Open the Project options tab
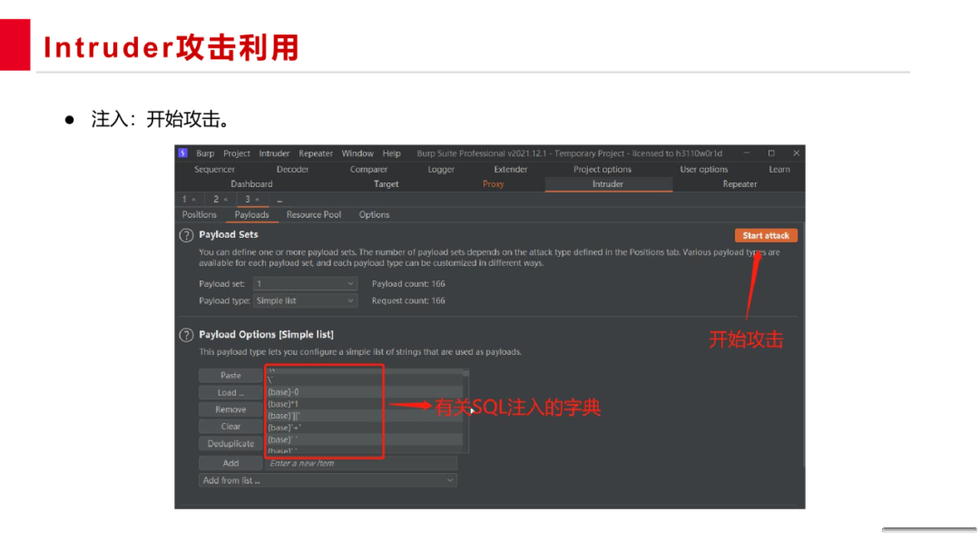The height and width of the screenshot is (552, 980). [x=603, y=170]
